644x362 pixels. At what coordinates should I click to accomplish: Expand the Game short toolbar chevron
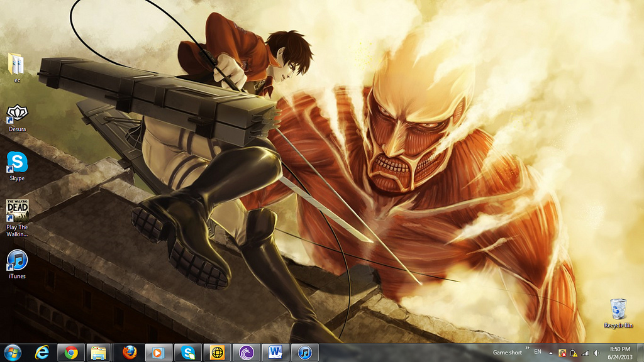pos(528,348)
